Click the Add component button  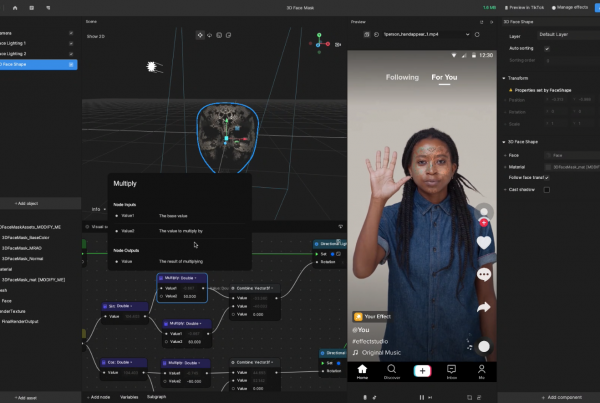click(x=562, y=397)
